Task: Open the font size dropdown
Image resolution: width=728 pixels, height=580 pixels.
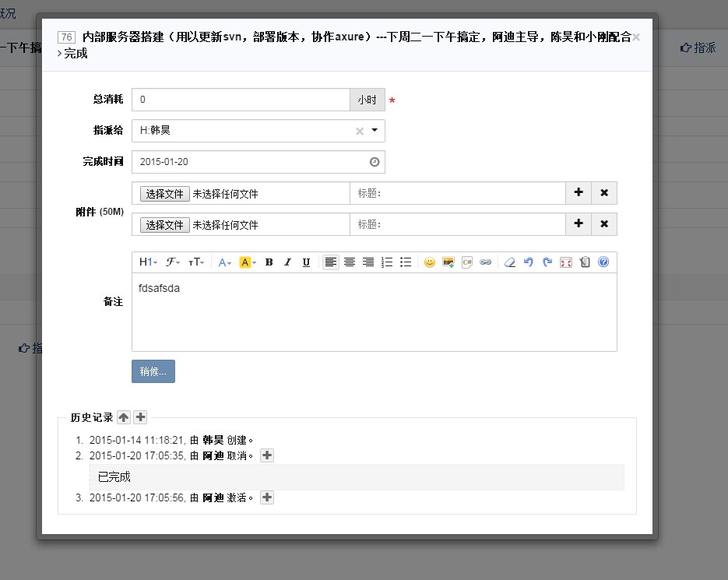Action: click(196, 262)
